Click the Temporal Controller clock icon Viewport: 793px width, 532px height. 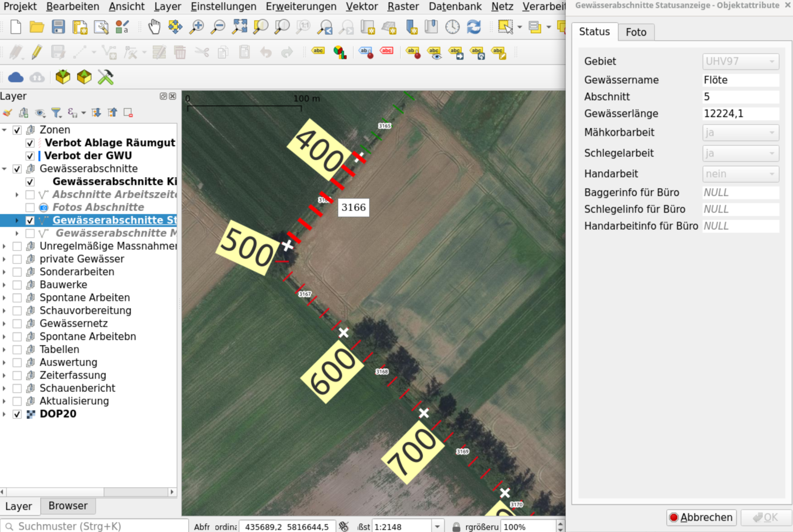(x=452, y=27)
